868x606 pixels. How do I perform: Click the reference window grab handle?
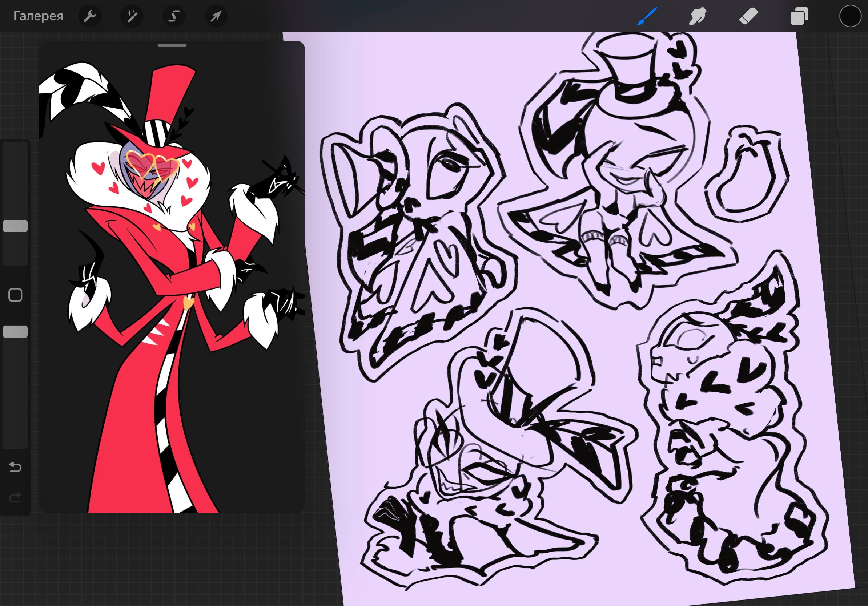(x=172, y=45)
